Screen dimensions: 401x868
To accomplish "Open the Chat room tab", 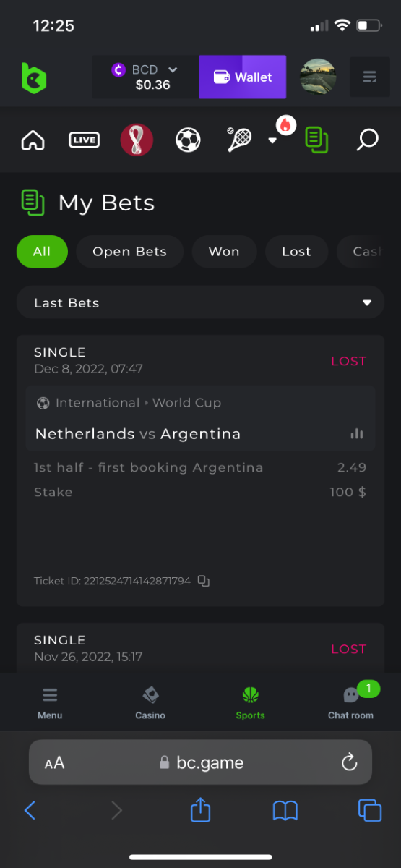I will tap(351, 702).
